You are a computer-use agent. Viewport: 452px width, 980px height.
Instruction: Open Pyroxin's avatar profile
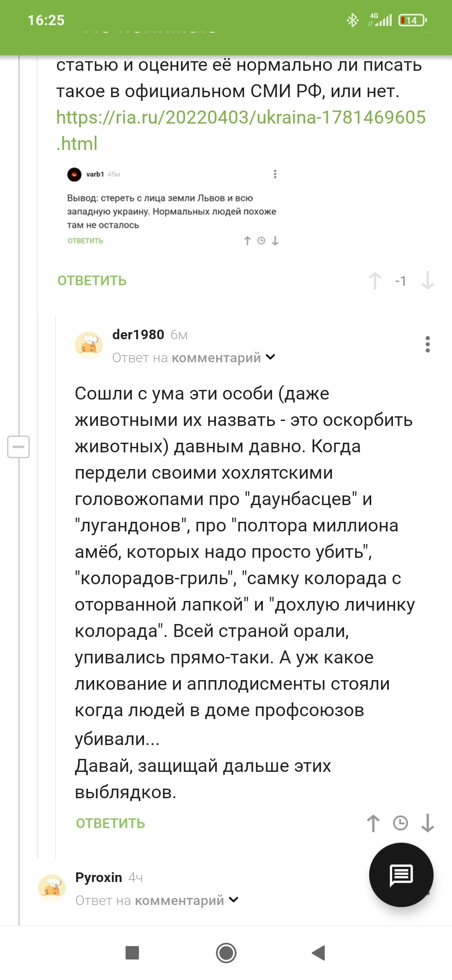52,887
